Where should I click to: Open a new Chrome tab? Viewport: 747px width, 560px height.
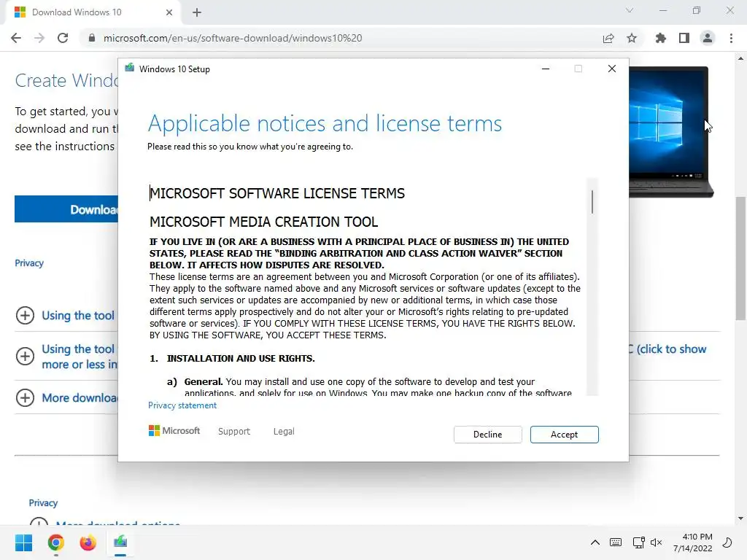pyautogui.click(x=197, y=12)
